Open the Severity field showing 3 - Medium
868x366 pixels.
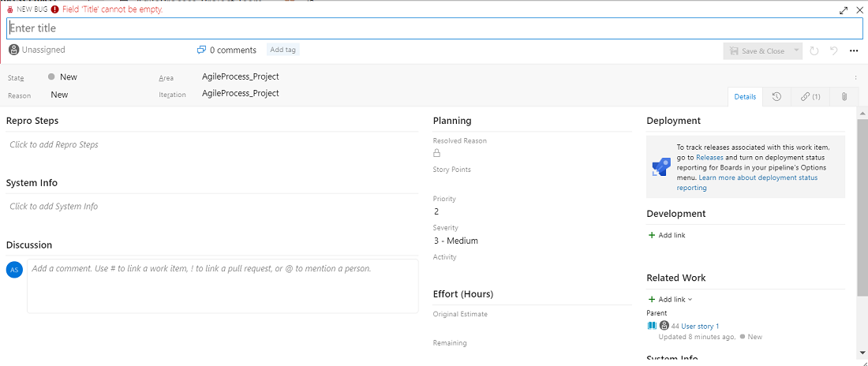[x=455, y=241]
